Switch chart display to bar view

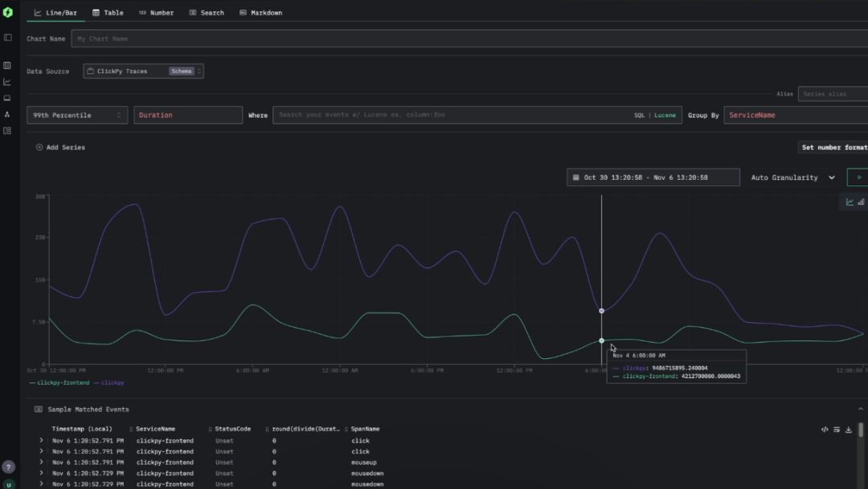pos(861,202)
